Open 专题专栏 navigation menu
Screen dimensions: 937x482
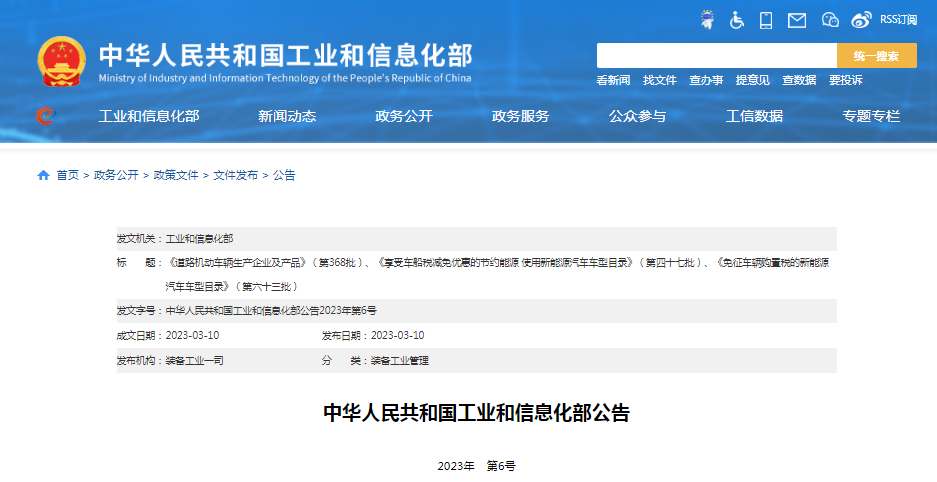click(x=871, y=116)
